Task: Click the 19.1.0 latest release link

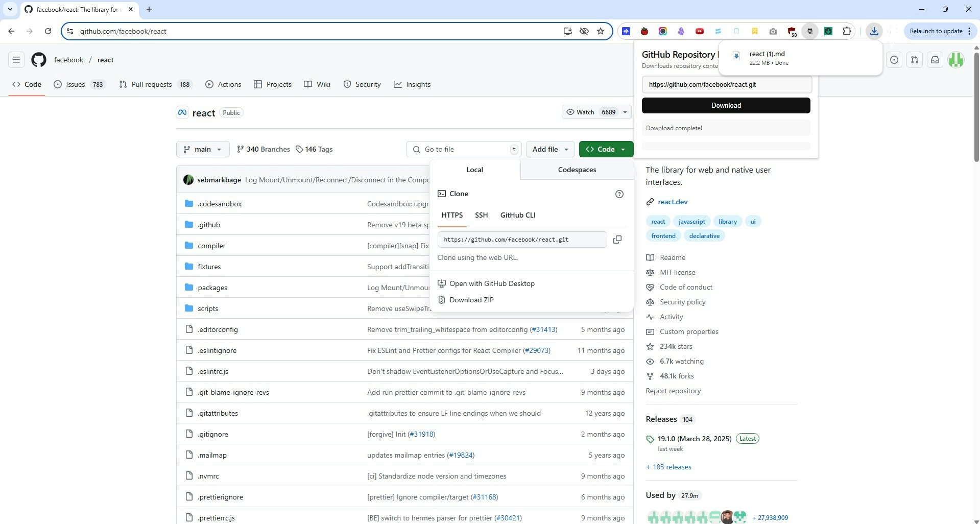Action: click(695, 439)
